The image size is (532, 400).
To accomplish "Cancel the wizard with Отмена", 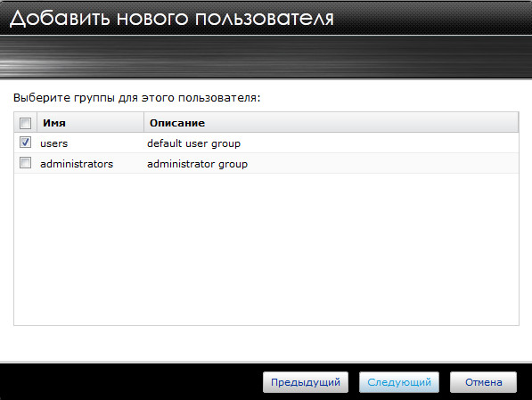I will (x=483, y=382).
